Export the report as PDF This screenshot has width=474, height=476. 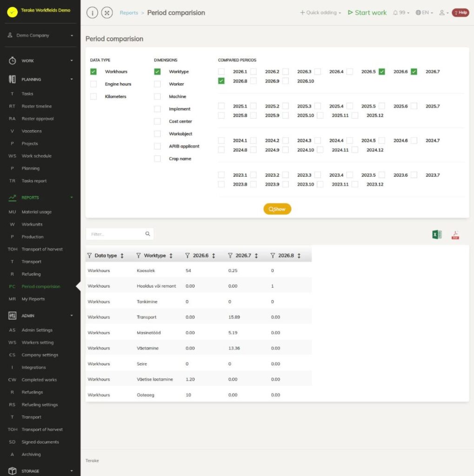455,235
